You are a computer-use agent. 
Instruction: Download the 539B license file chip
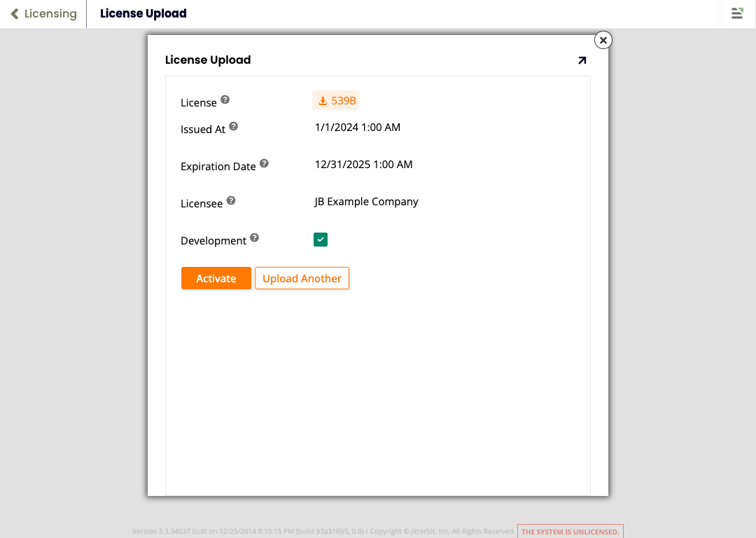[335, 100]
